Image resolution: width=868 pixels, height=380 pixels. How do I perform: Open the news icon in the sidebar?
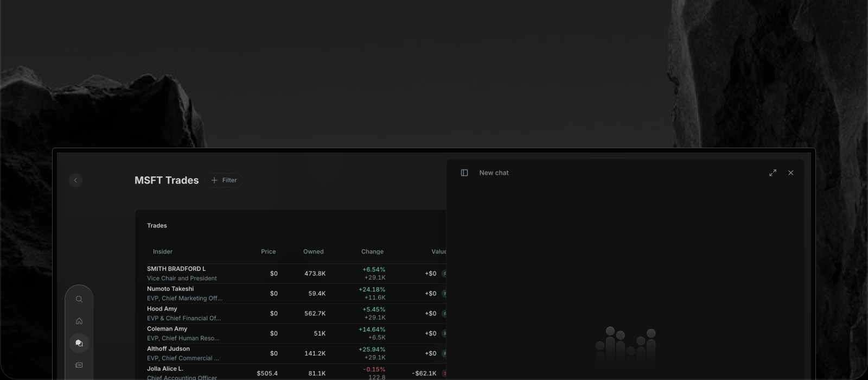click(x=79, y=365)
